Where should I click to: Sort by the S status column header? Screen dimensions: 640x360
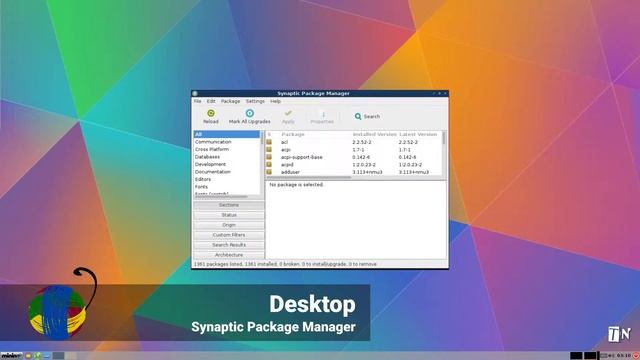(269, 134)
